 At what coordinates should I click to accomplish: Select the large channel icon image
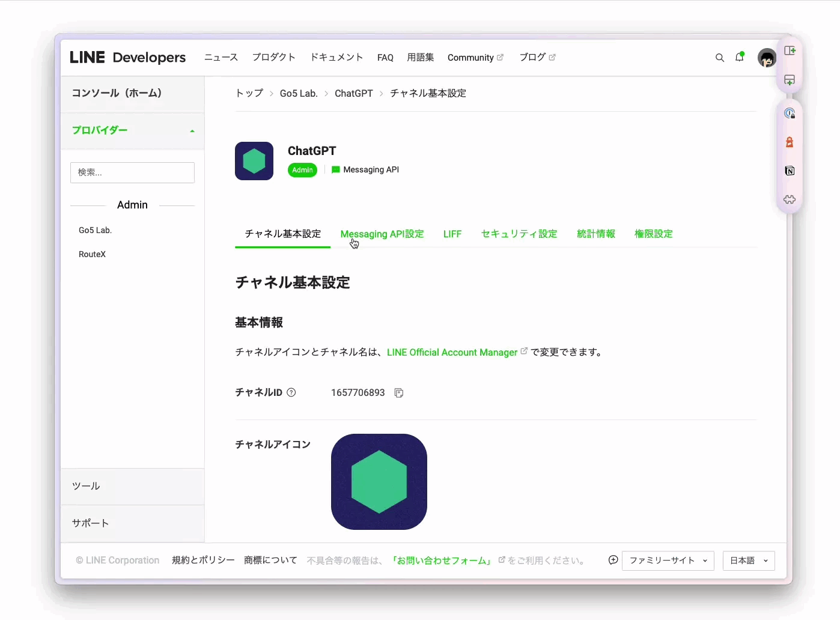pos(379,482)
